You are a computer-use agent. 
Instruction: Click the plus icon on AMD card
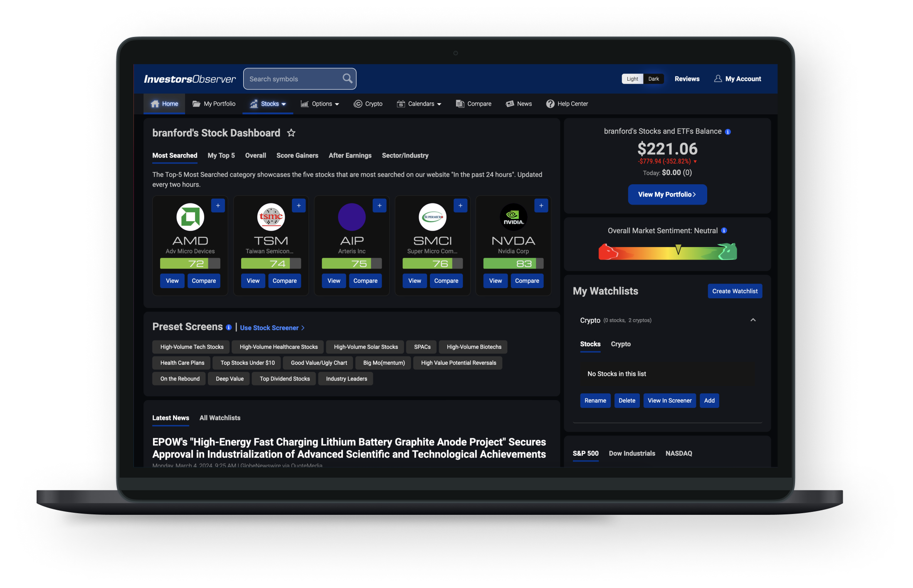tap(218, 205)
